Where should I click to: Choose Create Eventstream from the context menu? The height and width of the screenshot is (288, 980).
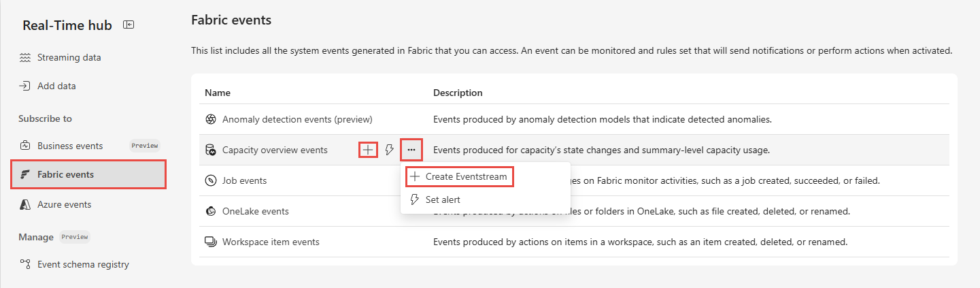point(459,176)
